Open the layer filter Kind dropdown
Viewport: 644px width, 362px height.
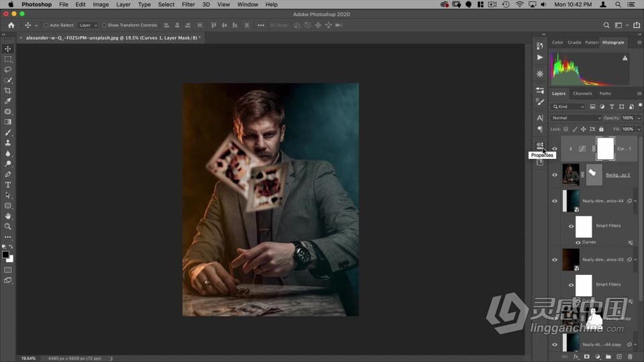[x=568, y=107]
